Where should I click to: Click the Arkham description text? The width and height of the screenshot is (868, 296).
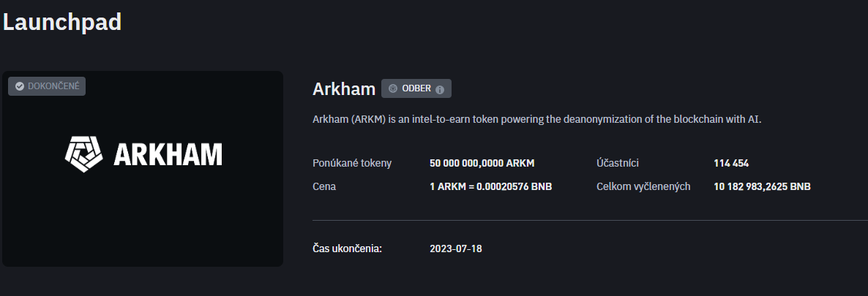coord(536,119)
